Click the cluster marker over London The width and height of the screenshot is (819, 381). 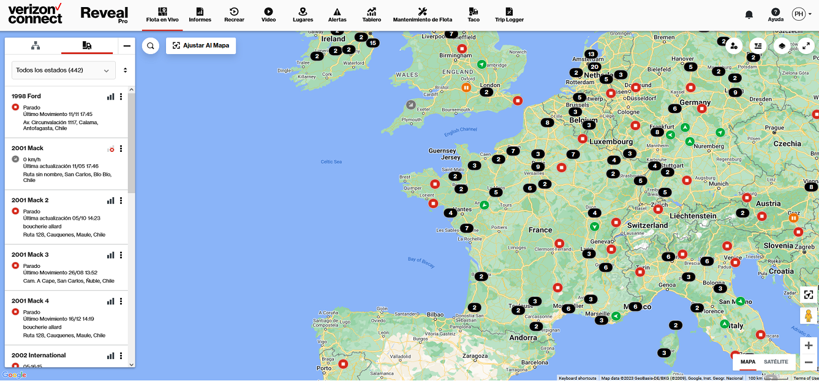tap(486, 92)
